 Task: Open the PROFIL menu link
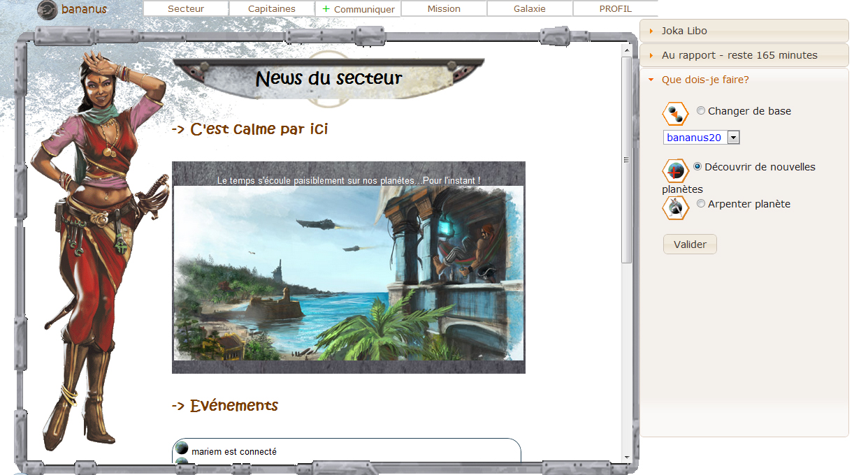pyautogui.click(x=615, y=9)
